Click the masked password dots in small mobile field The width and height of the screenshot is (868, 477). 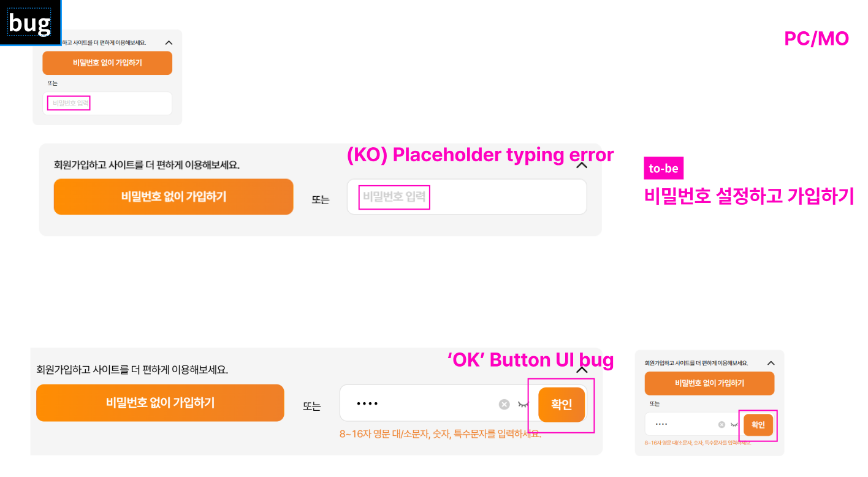coord(661,424)
